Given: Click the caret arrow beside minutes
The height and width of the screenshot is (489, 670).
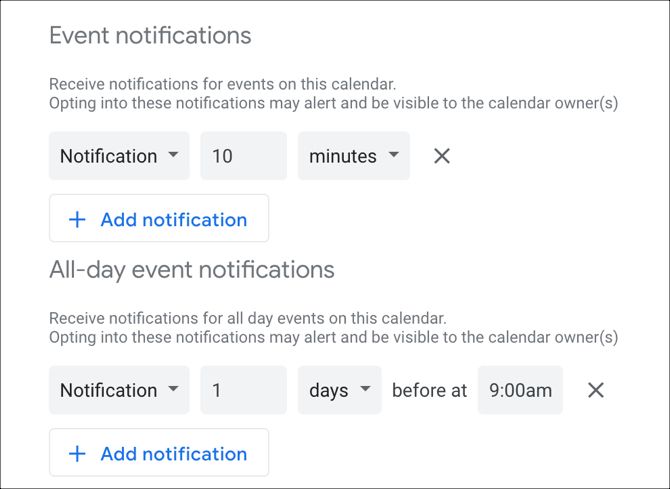Looking at the screenshot, I should (x=393, y=155).
